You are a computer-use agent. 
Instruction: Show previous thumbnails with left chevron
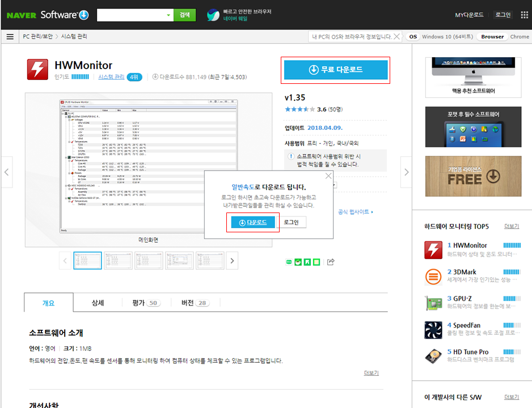(x=65, y=261)
